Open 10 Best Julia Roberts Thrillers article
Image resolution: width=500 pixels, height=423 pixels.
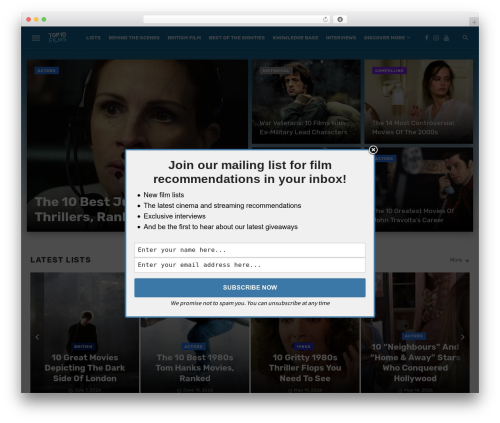(80, 209)
